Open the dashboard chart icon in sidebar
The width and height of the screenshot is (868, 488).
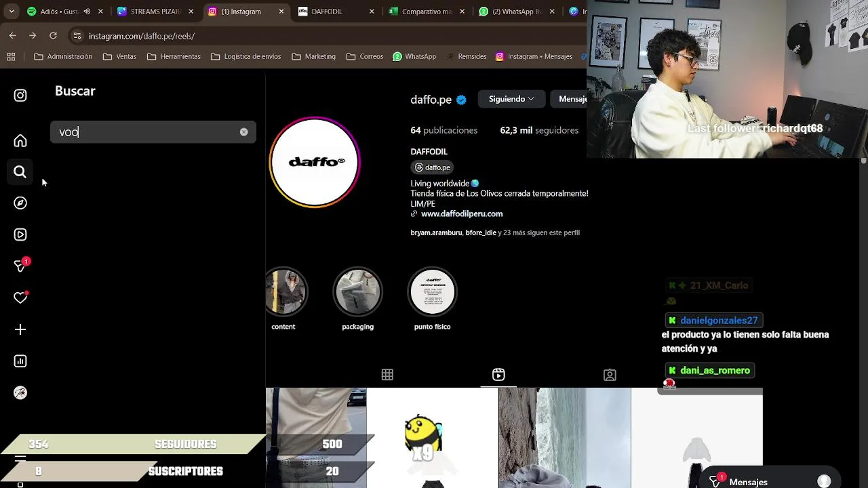click(20, 361)
